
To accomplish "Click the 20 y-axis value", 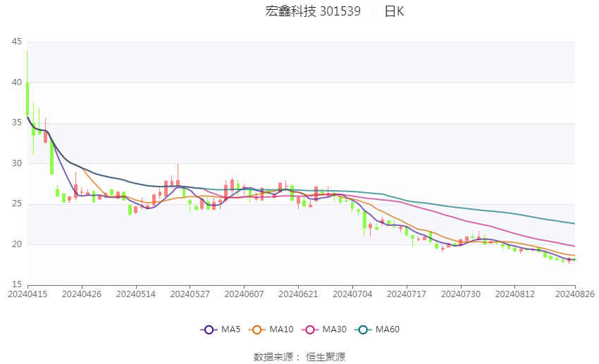I will click(x=17, y=244).
